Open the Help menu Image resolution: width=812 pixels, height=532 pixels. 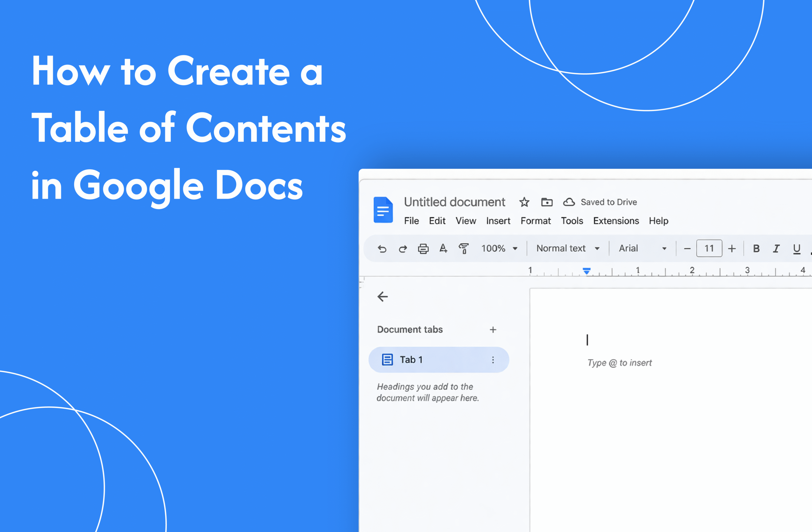[x=658, y=221]
